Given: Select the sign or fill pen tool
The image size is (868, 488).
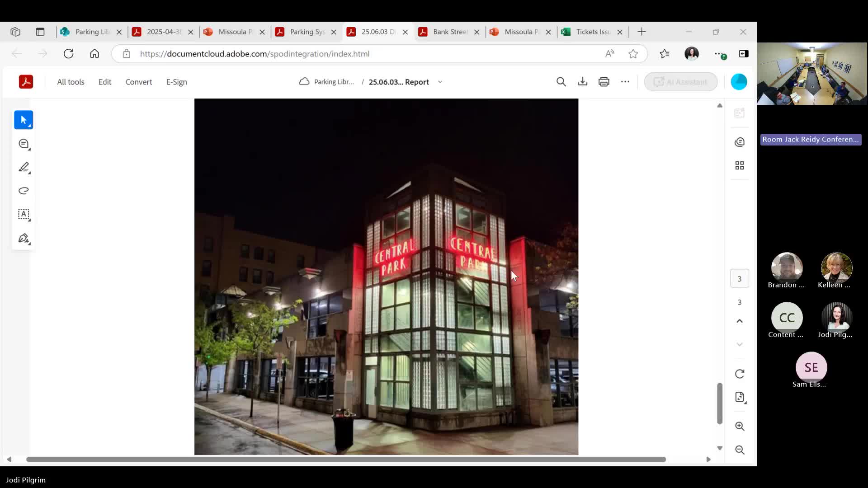Looking at the screenshot, I should pos(24,238).
